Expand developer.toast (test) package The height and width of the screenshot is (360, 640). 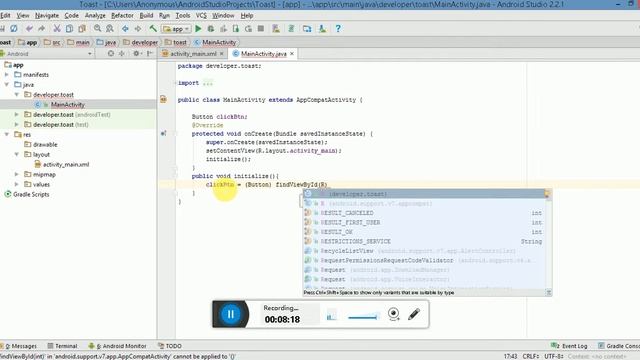[17, 124]
